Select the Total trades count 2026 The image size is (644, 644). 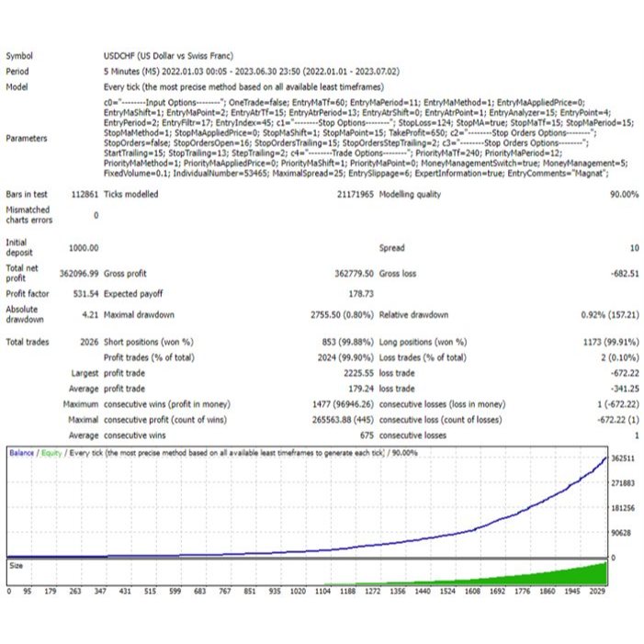point(88,342)
